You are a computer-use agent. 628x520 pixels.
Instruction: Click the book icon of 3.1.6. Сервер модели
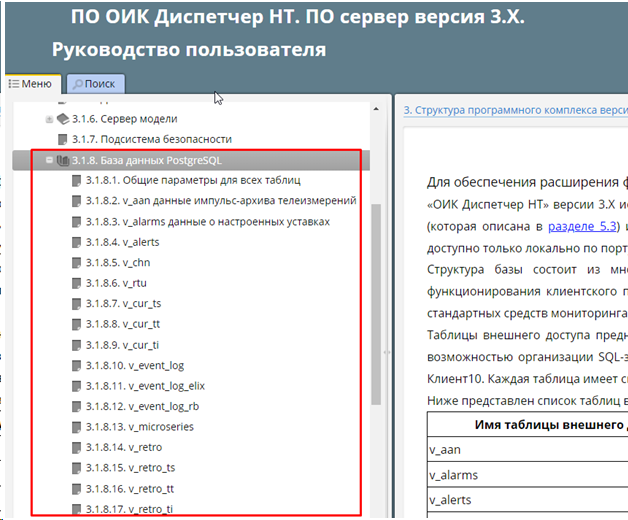click(x=63, y=119)
